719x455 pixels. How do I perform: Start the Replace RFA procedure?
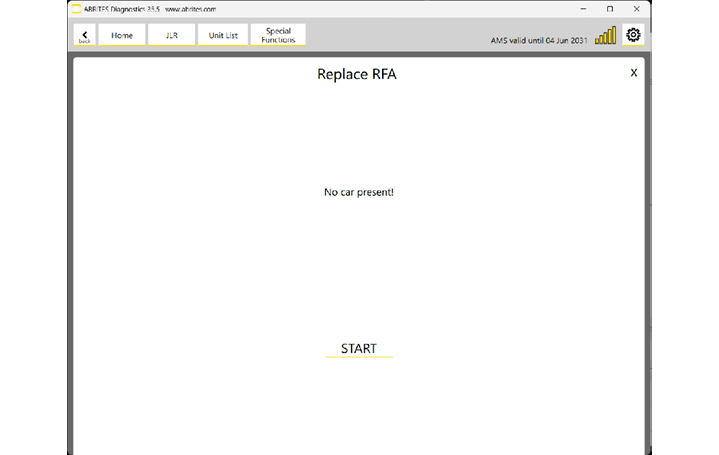coord(359,349)
